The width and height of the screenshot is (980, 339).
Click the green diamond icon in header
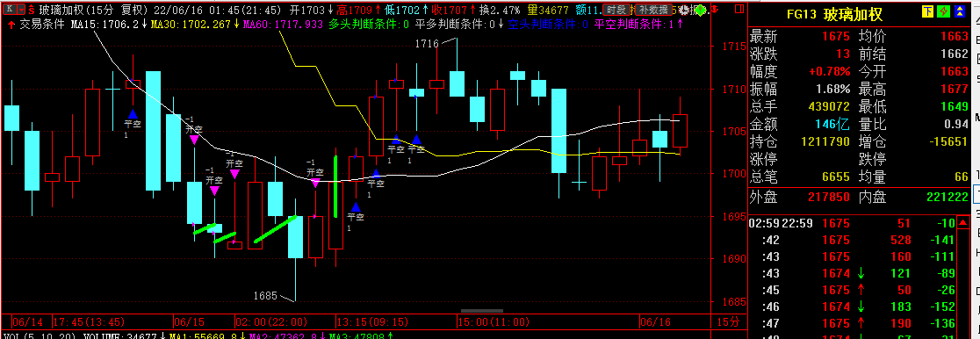[701, 10]
